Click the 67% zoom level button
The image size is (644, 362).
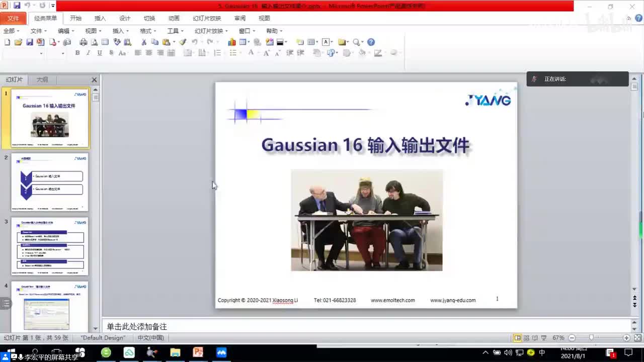click(558, 338)
